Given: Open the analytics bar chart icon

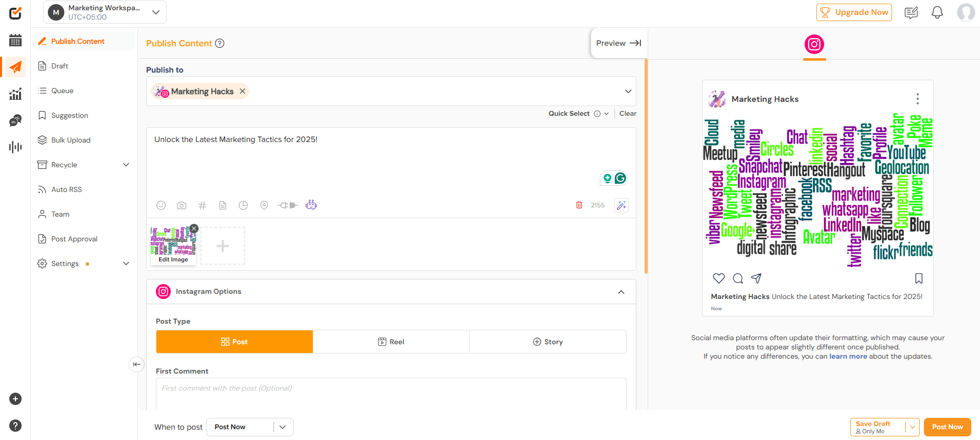Looking at the screenshot, I should coord(15,94).
